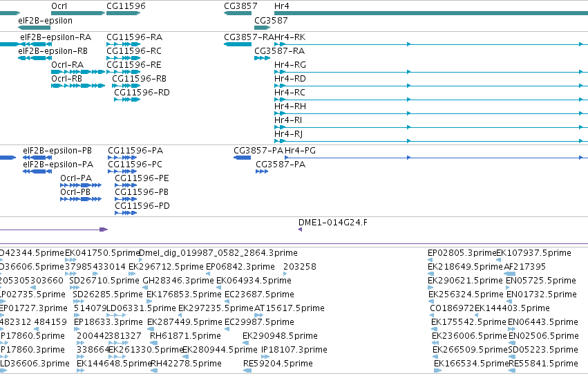Click the Ocrl-RA transcript label
The width and height of the screenshot is (588, 374).
tap(68, 65)
